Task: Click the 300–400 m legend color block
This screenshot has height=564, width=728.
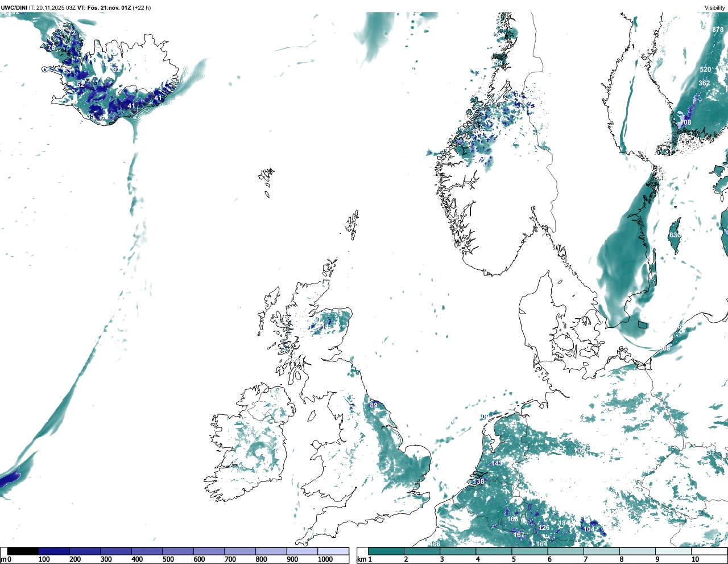Action: [116, 551]
